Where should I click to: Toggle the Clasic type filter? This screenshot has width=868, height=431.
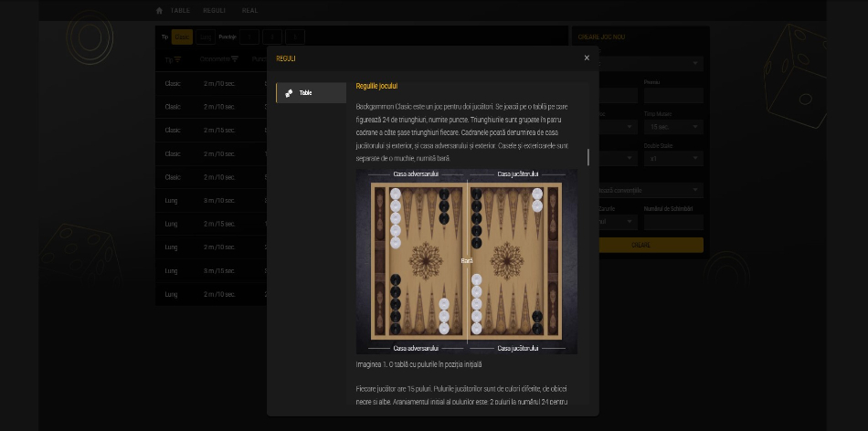tap(183, 37)
